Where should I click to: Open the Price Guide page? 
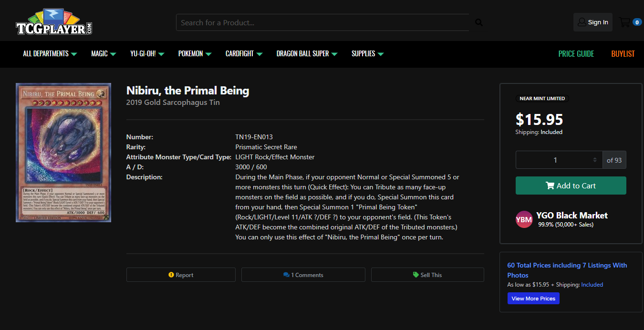pos(576,54)
